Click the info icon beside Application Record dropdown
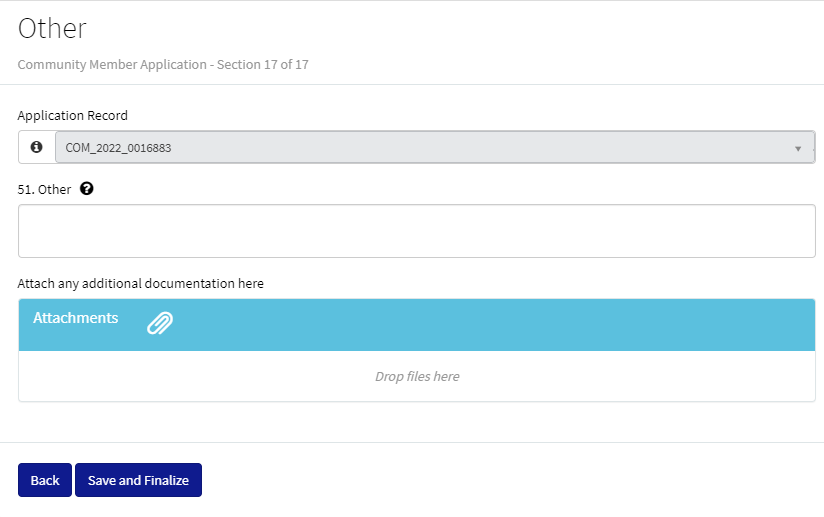 coord(37,147)
